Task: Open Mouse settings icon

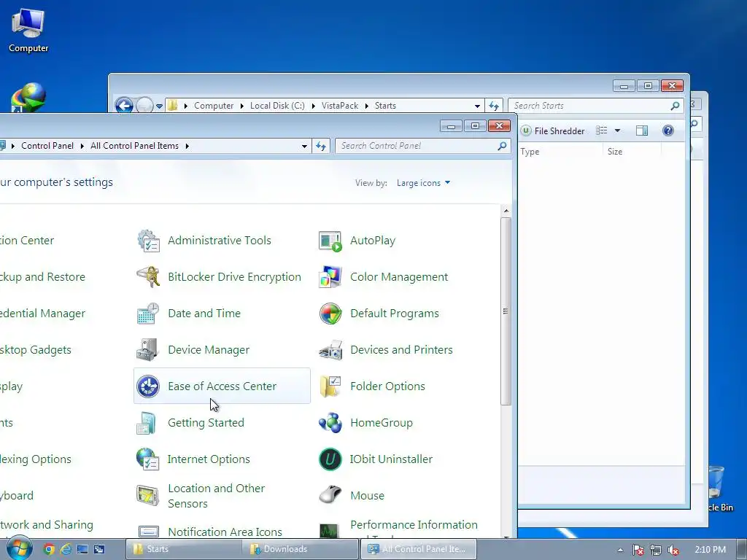Action: point(330,496)
